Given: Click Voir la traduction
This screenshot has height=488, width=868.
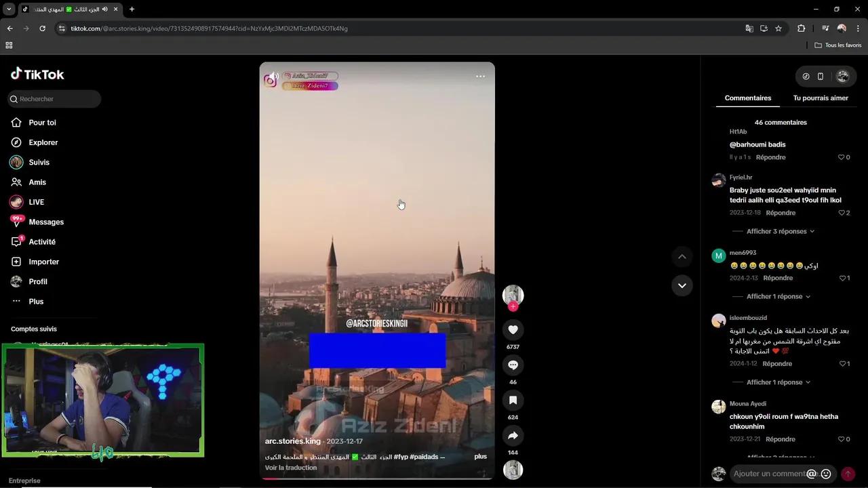Looking at the screenshot, I should pos(291,468).
